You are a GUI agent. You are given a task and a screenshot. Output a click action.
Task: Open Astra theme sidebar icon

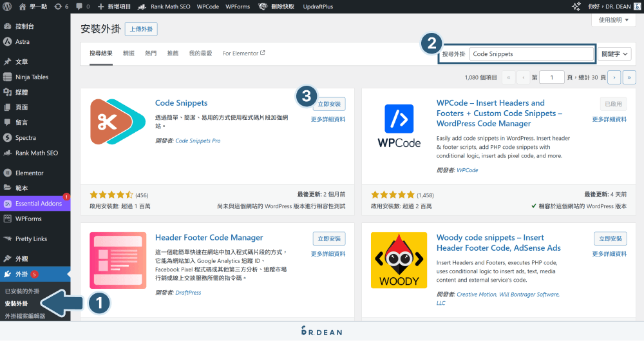click(7, 41)
